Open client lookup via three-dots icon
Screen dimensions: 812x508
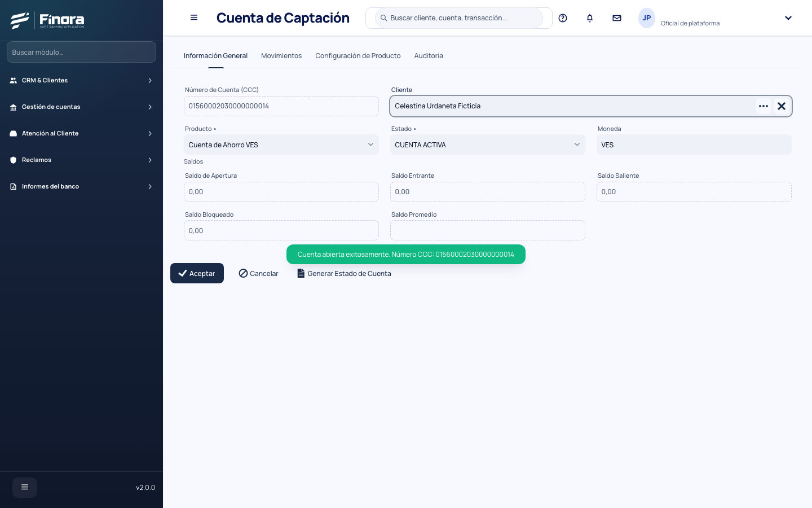click(x=764, y=106)
